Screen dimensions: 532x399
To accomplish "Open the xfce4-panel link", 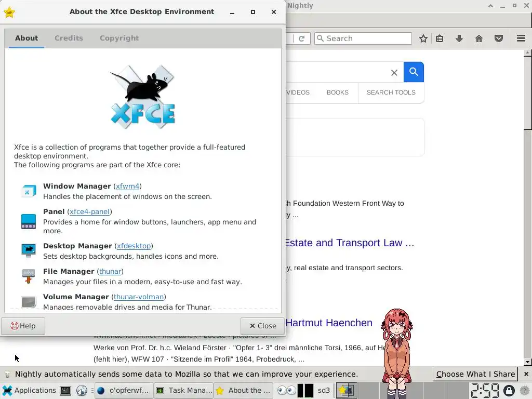I will pyautogui.click(x=89, y=212).
